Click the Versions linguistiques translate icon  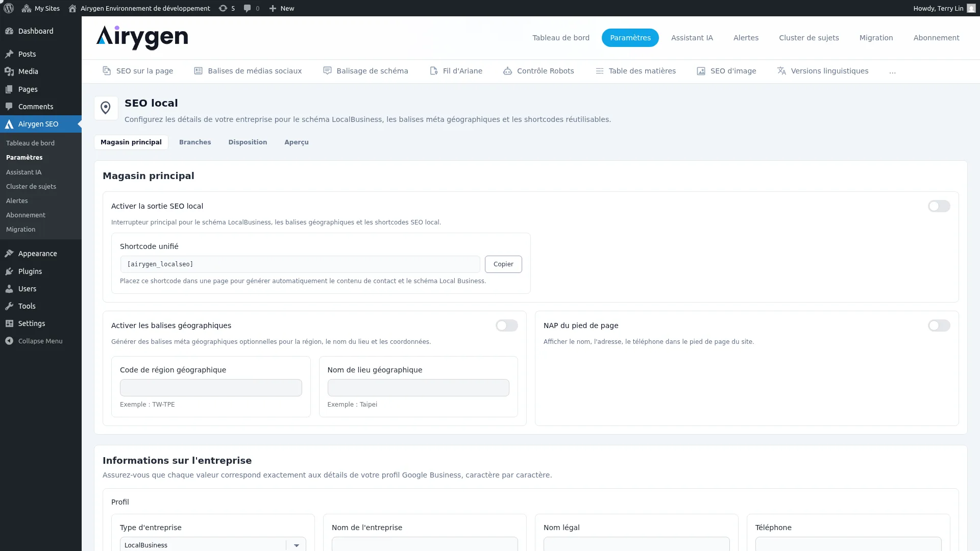click(781, 71)
